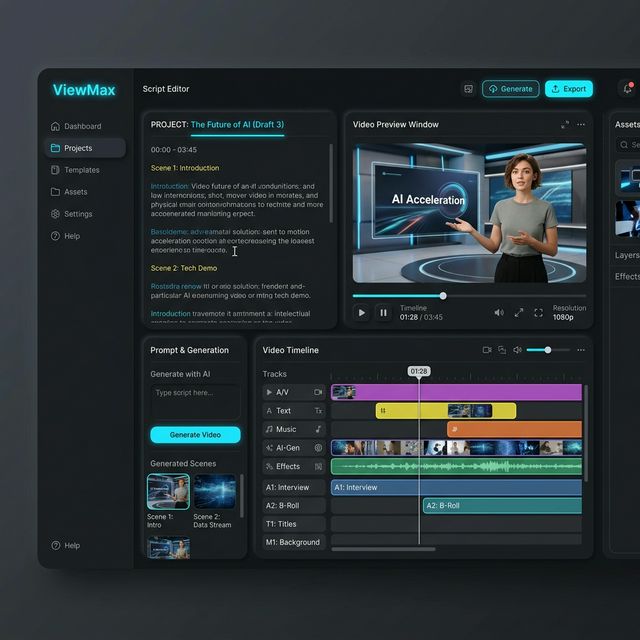Select the project title tab Draft 3

tap(237, 124)
